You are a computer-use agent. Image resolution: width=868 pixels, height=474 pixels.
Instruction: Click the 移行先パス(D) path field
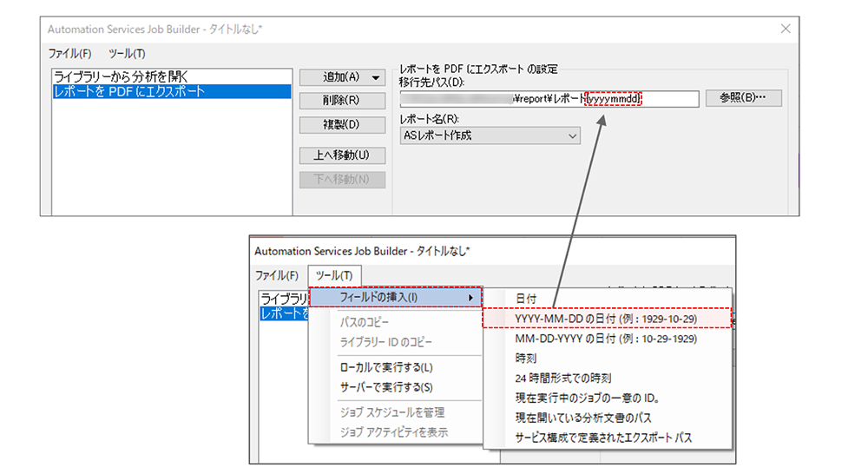(549, 99)
